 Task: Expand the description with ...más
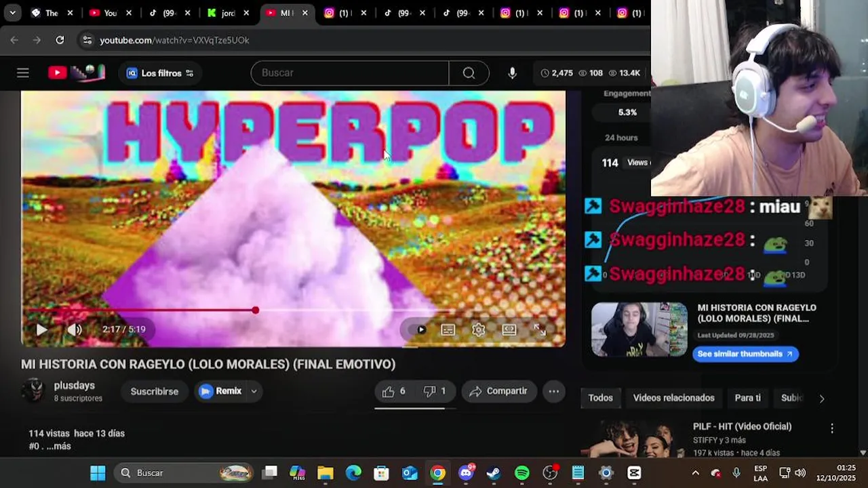(x=59, y=446)
